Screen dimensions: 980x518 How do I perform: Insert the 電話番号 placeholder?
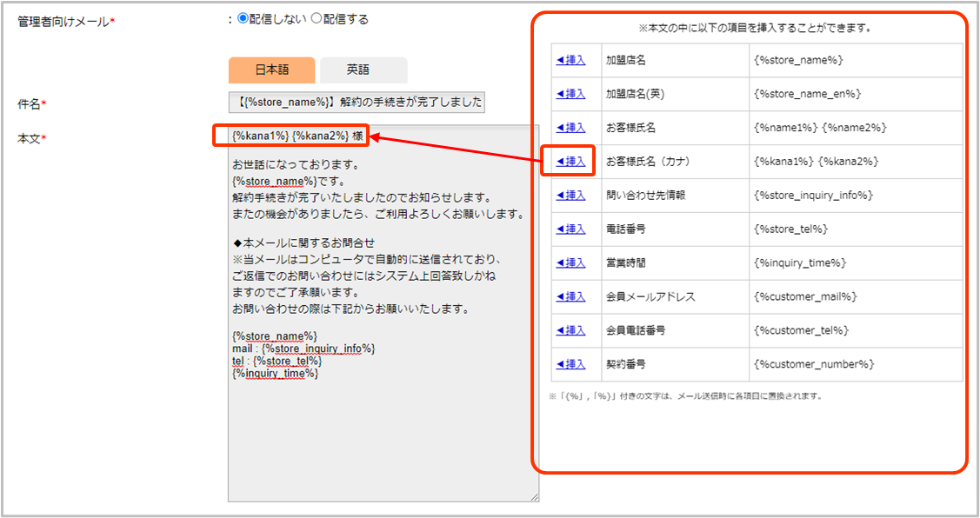(570, 229)
